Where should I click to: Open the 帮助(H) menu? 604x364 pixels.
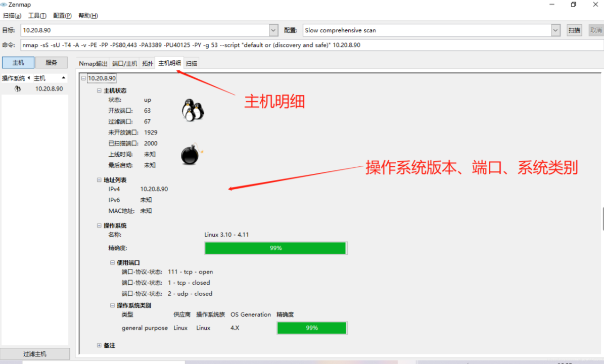click(88, 15)
